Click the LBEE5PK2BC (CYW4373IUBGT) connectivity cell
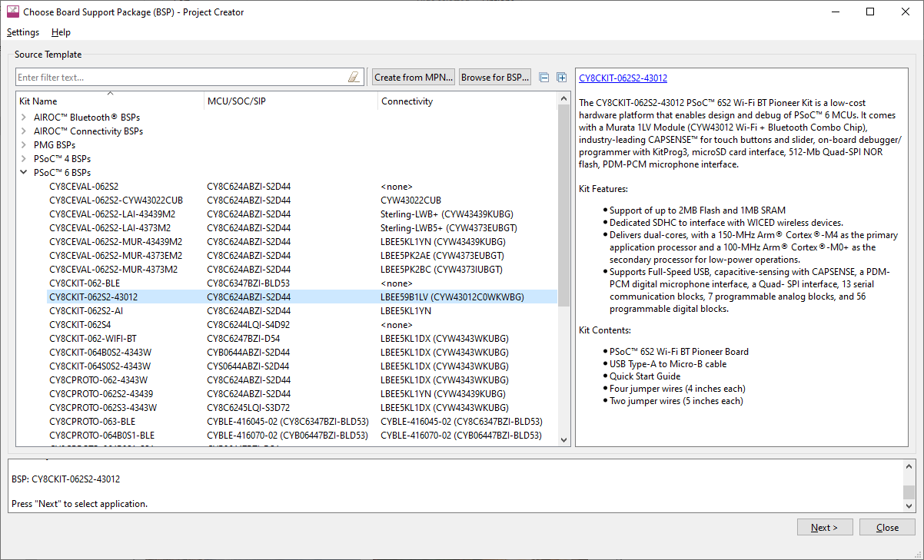924x560 pixels. click(442, 270)
